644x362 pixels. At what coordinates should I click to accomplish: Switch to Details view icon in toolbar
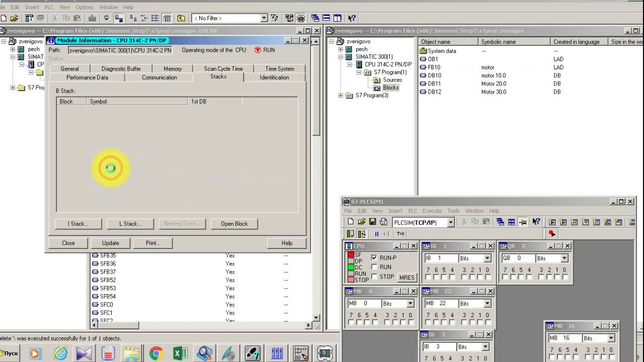tap(167, 18)
